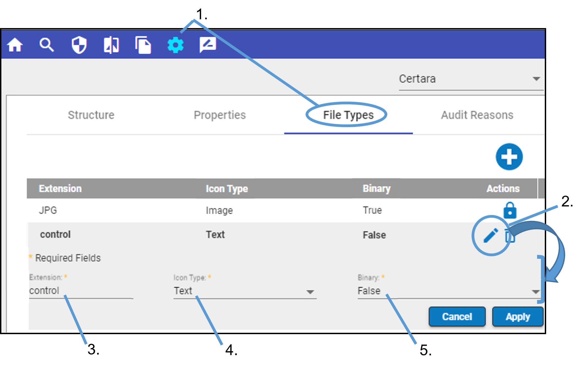
Task: Click the Home icon in toolbar
Action: click(x=15, y=45)
